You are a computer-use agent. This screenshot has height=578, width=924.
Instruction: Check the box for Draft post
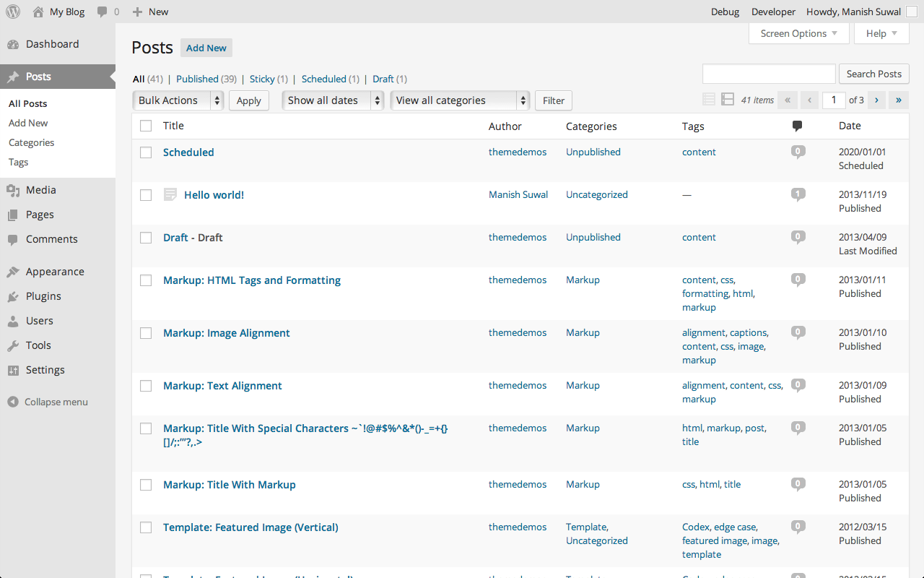click(146, 238)
